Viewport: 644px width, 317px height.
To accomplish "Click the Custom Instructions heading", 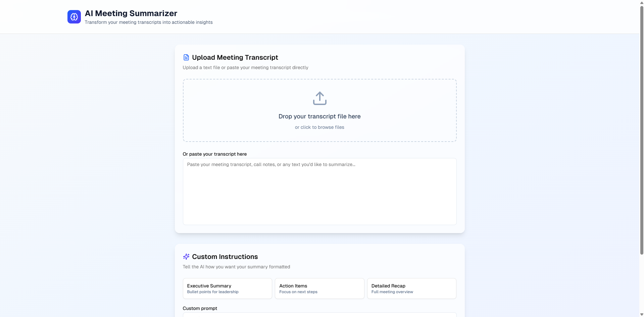I will (225, 256).
